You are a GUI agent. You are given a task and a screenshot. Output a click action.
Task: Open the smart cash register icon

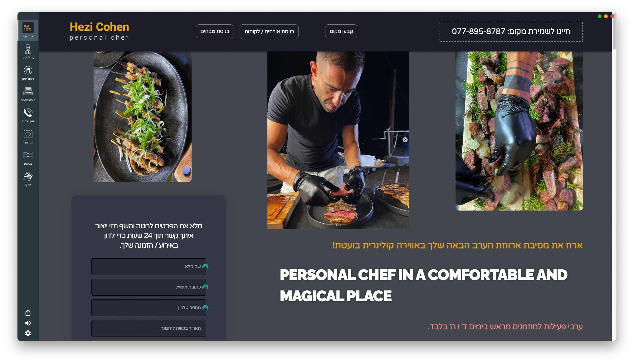pyautogui.click(x=28, y=94)
